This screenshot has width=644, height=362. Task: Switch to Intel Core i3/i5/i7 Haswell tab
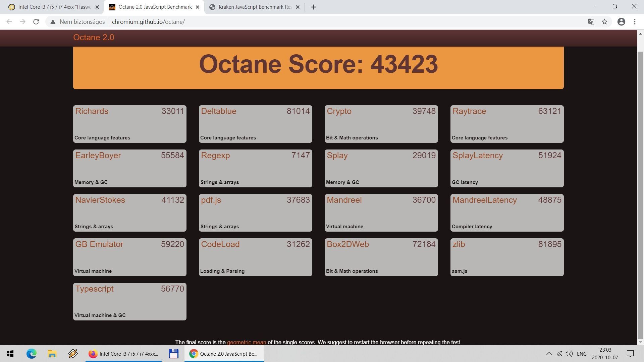point(54,7)
